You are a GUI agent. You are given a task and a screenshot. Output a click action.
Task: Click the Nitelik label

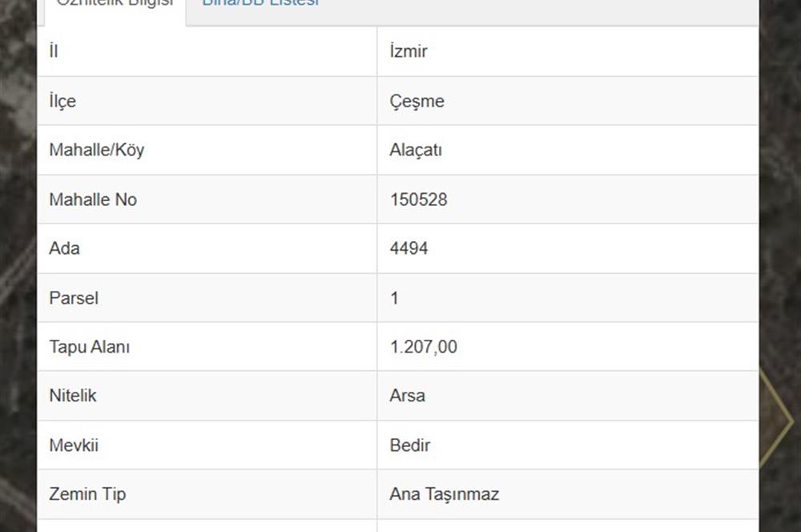click(73, 396)
